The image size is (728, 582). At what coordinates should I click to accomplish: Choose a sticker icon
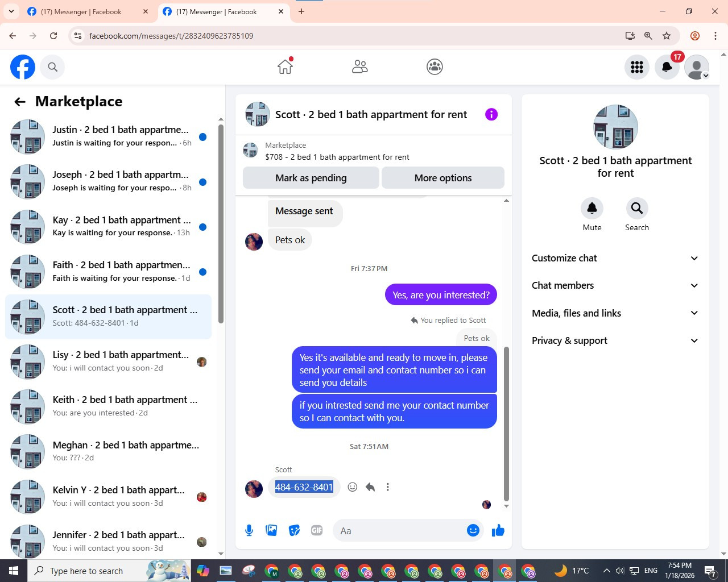tap(294, 530)
